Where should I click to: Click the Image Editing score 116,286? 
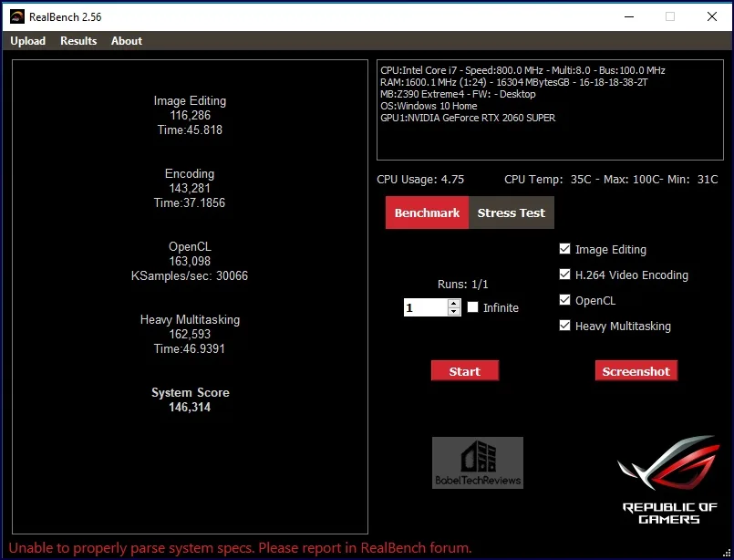190,115
